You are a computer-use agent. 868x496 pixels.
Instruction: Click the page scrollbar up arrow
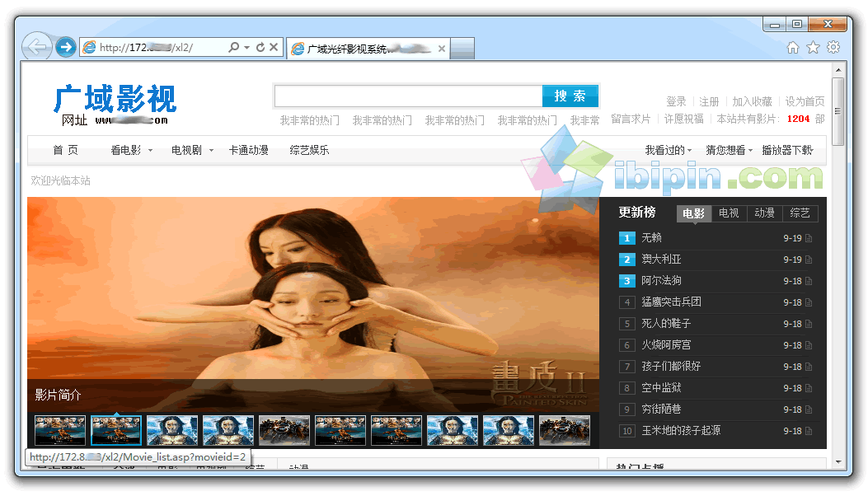click(x=838, y=70)
